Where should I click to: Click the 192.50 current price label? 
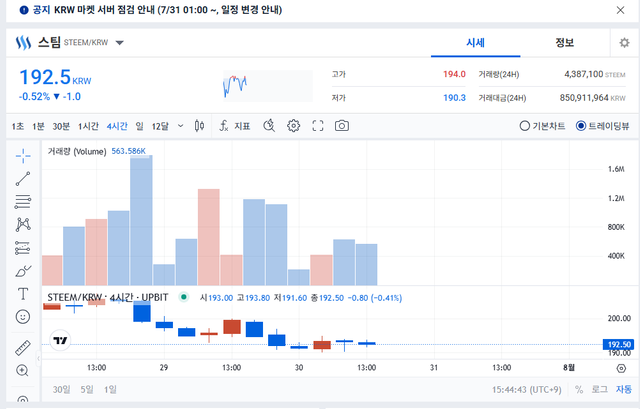click(x=618, y=345)
